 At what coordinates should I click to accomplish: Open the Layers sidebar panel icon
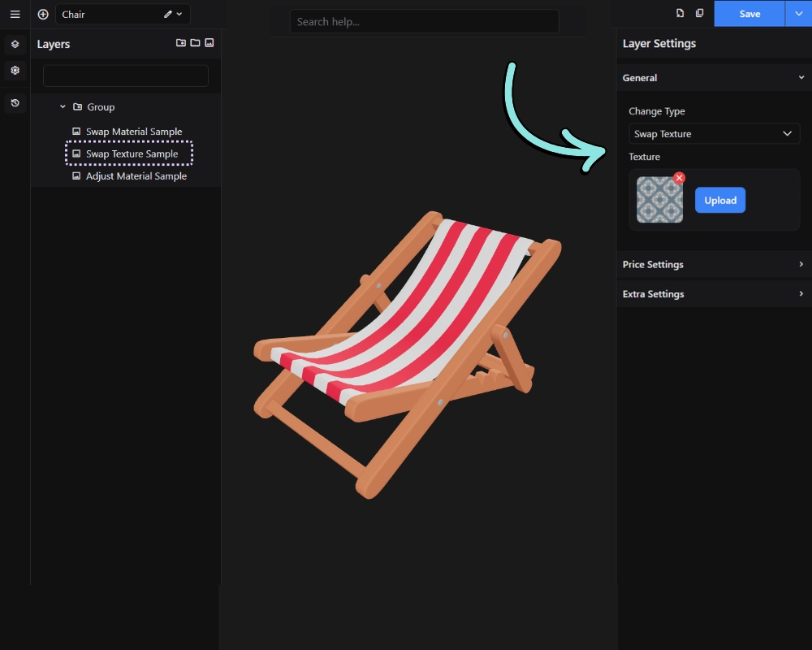[x=15, y=44]
